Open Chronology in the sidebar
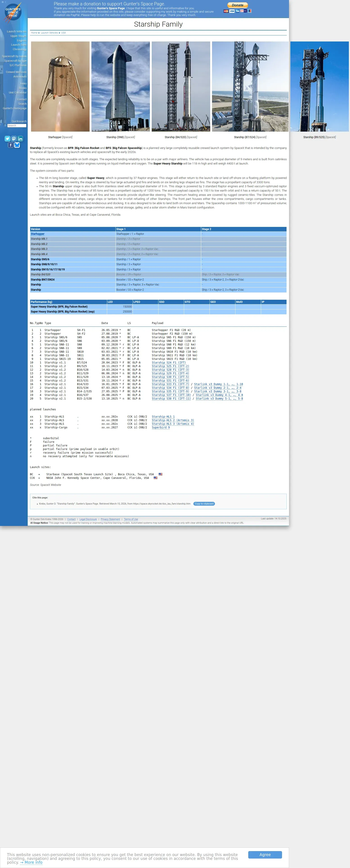This screenshot has width=350, height=868. click(20, 49)
